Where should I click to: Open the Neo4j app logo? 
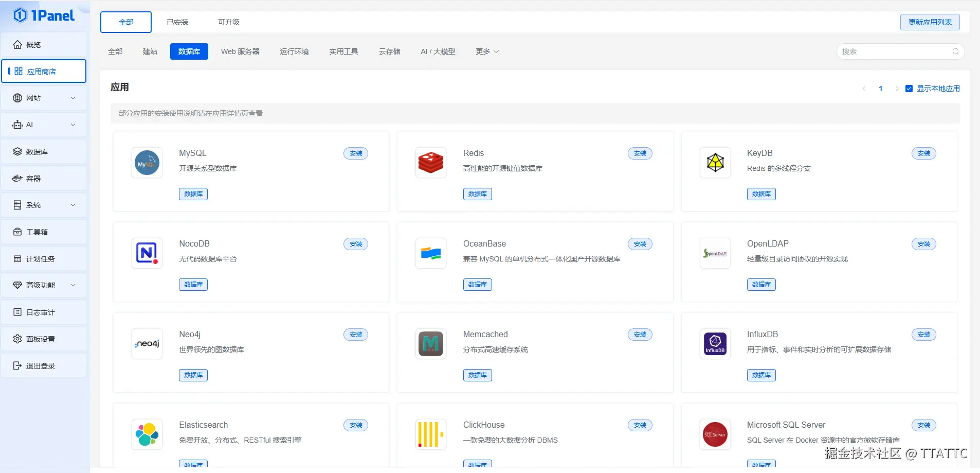click(x=147, y=344)
